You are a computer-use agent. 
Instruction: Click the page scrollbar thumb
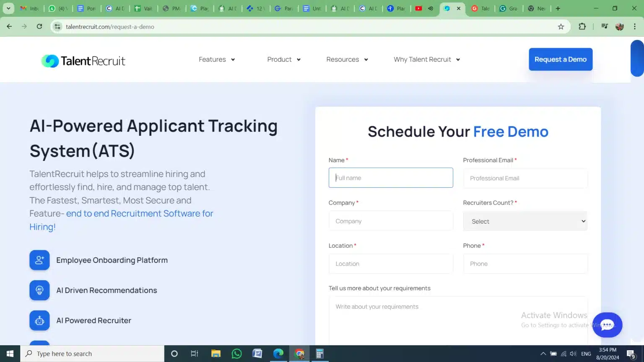(637, 58)
